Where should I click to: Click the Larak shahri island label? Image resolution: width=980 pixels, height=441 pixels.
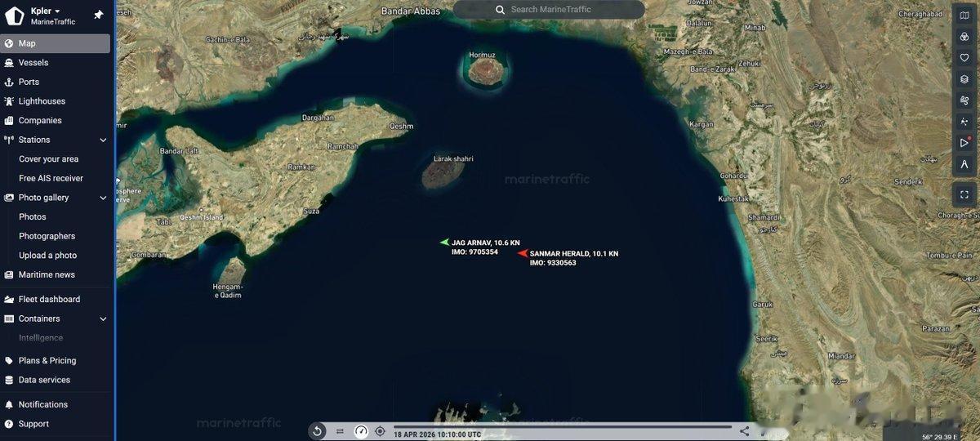click(453, 158)
